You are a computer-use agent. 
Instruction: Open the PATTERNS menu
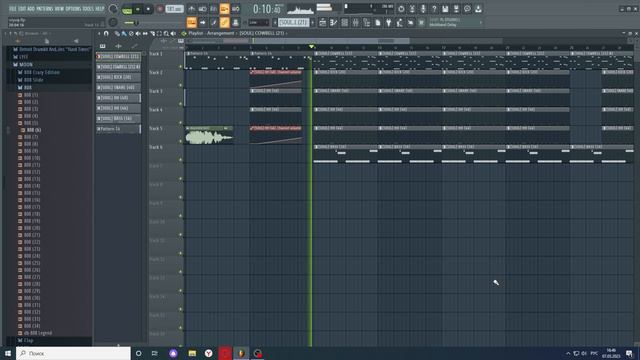44,9
